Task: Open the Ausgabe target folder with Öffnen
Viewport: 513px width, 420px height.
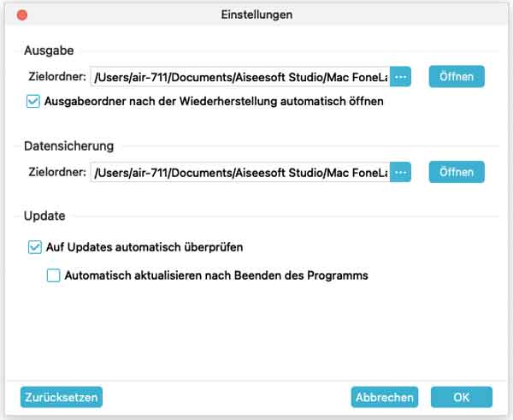Action: coord(457,77)
